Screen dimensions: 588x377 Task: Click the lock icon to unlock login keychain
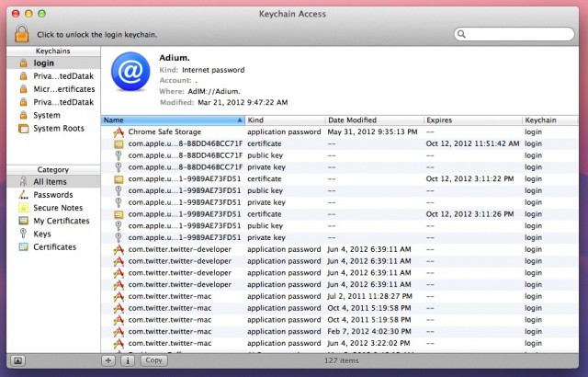click(x=19, y=33)
